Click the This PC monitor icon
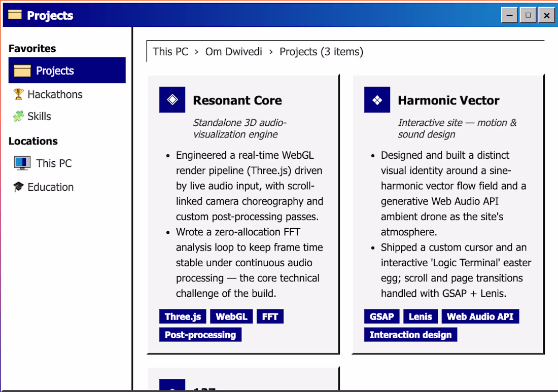This screenshot has width=558, height=392. 22,163
